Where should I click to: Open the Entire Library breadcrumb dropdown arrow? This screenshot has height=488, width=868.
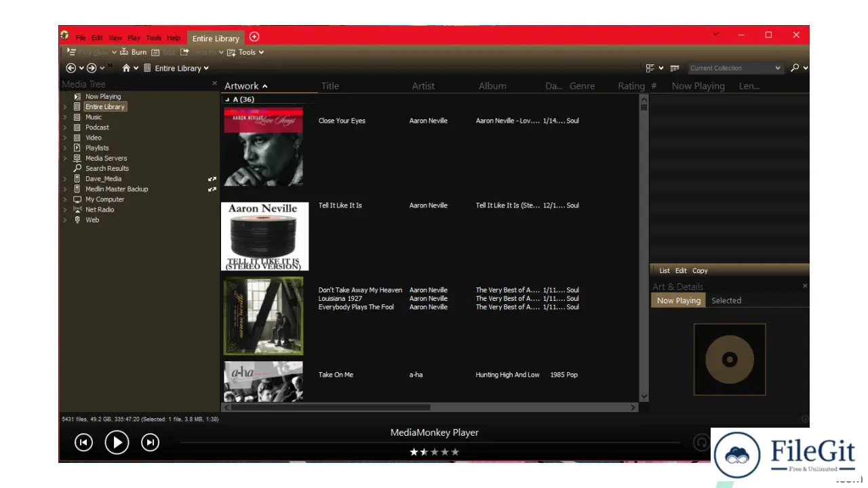pos(206,68)
